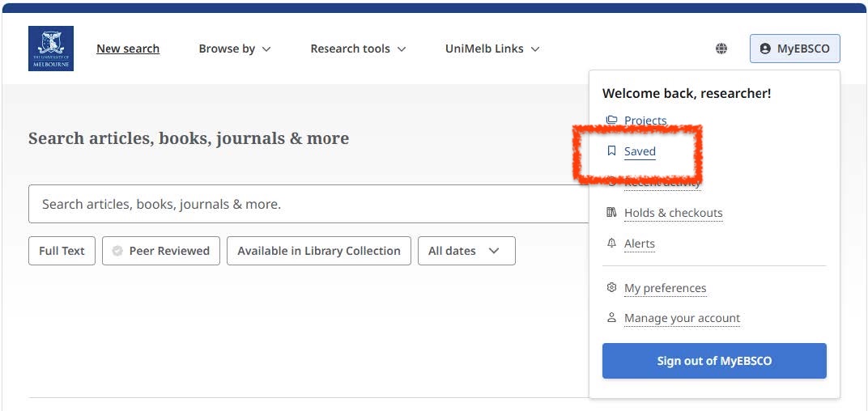Click Sign out of MyEBSCO button
The height and width of the screenshot is (411, 868).
(x=714, y=361)
